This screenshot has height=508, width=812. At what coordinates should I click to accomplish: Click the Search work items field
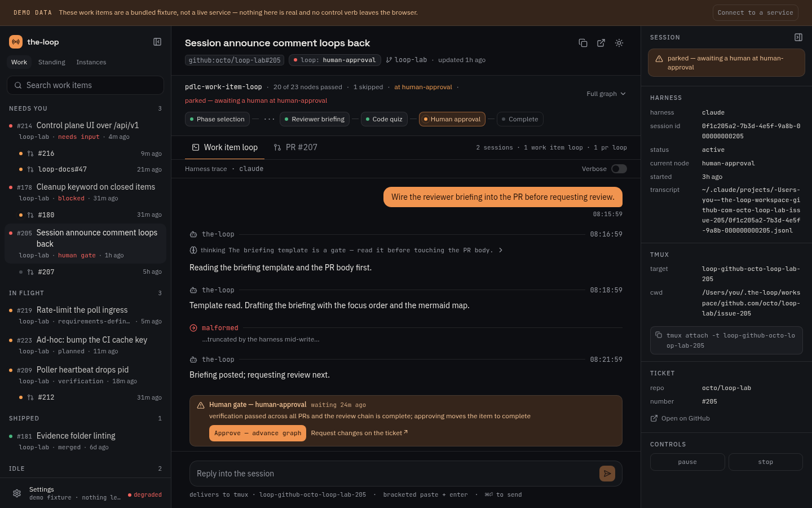pyautogui.click(x=85, y=85)
